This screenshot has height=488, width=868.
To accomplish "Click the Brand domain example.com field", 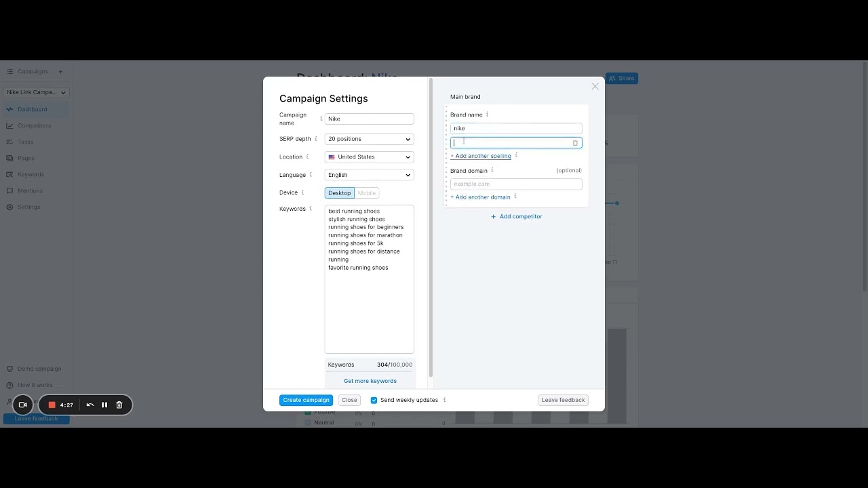I will coord(516,184).
